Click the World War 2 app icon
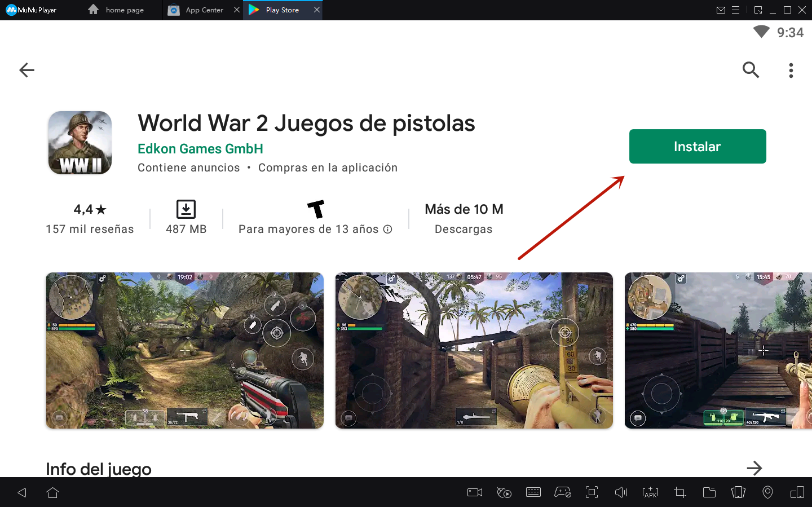The width and height of the screenshot is (812, 507). (x=80, y=143)
